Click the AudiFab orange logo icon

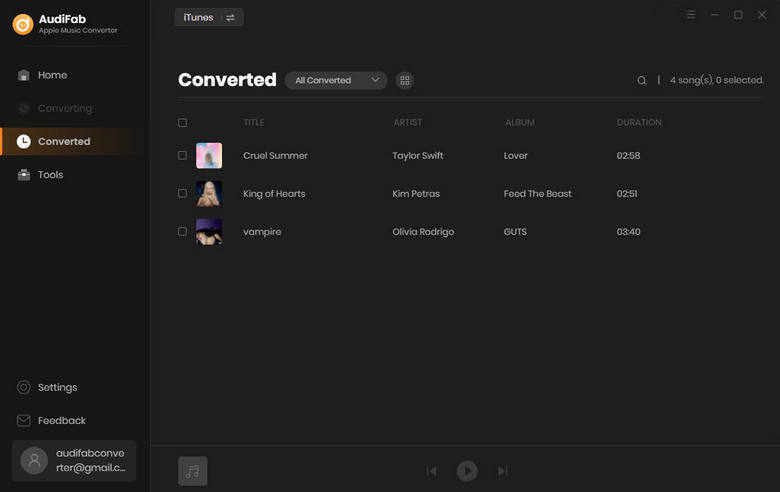(23, 24)
